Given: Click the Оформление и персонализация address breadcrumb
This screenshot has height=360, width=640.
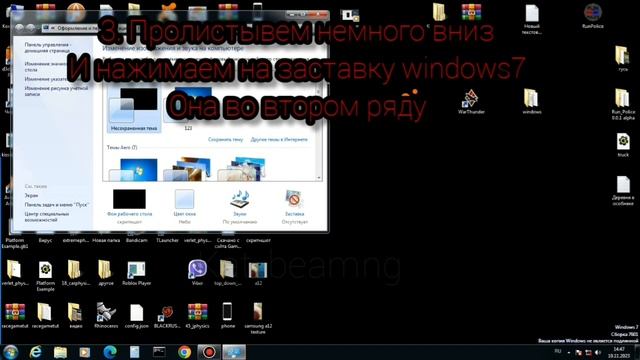Looking at the screenshot, I should tap(78, 28).
